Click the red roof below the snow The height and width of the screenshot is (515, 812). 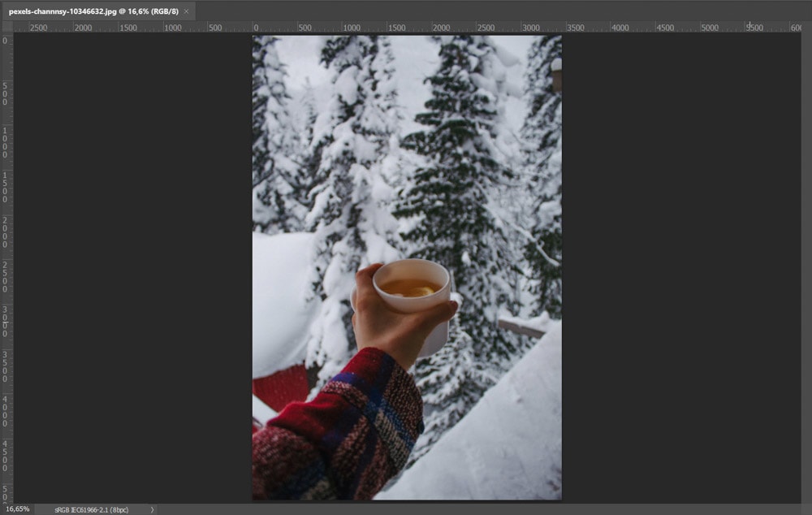tap(280, 389)
